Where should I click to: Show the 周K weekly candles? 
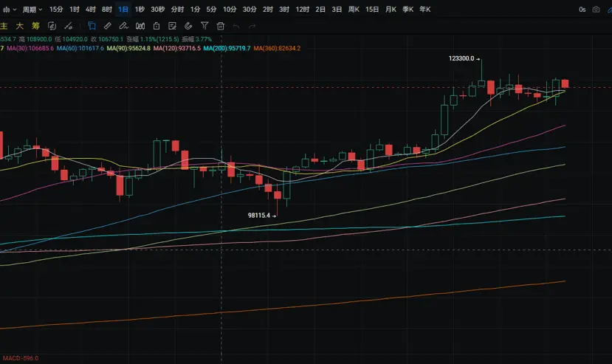[x=354, y=10]
